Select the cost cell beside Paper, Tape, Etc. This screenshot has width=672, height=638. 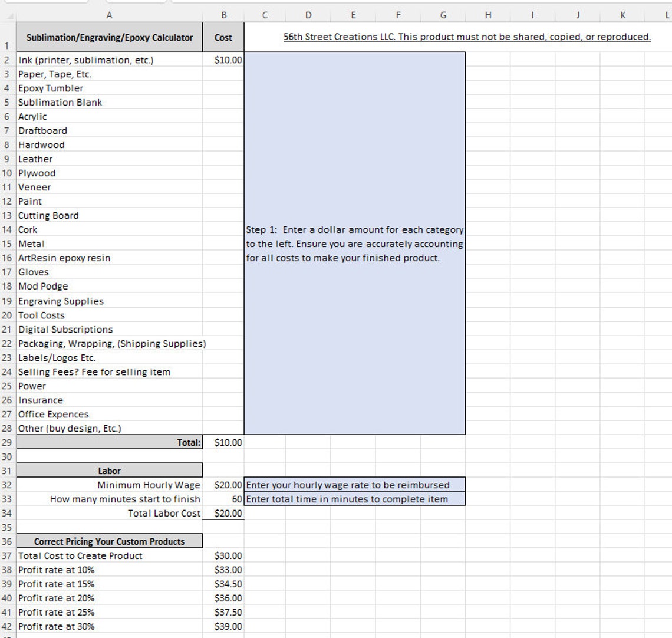click(x=223, y=74)
